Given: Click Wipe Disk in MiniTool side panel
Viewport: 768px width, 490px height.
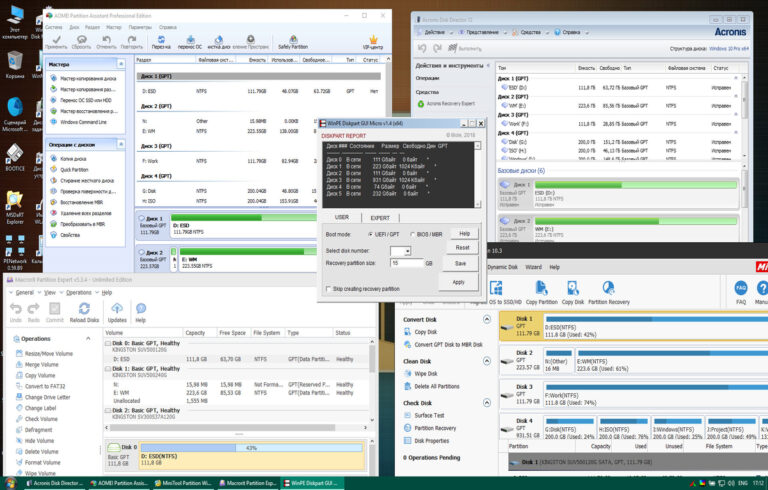Looking at the screenshot, I should [x=426, y=373].
